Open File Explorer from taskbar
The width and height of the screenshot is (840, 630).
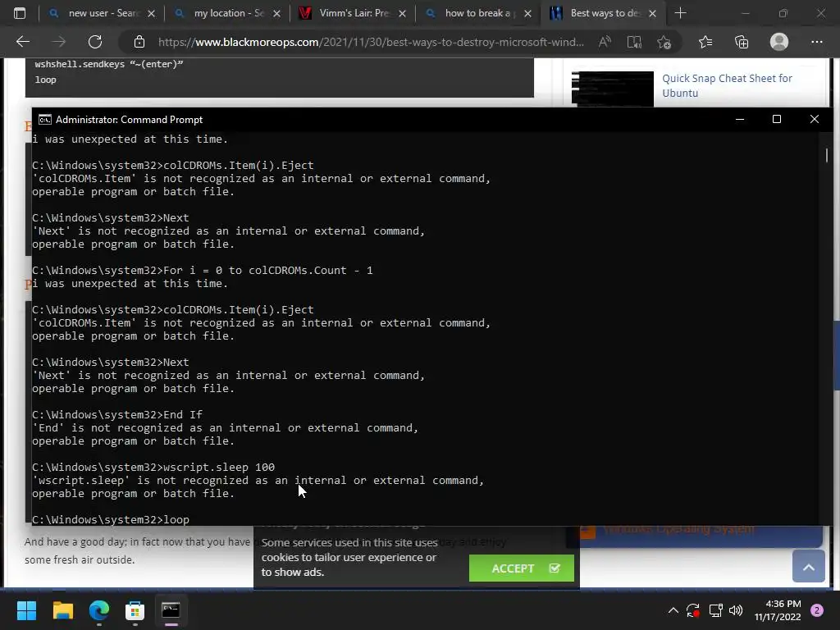pyautogui.click(x=62, y=610)
